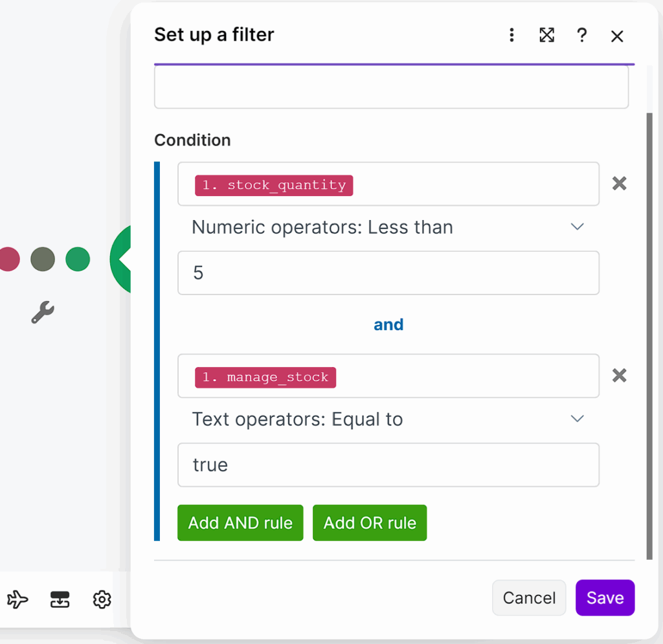Screen dimensions: 663x644
Task: Click the airplane explain flow icon
Action: click(18, 600)
